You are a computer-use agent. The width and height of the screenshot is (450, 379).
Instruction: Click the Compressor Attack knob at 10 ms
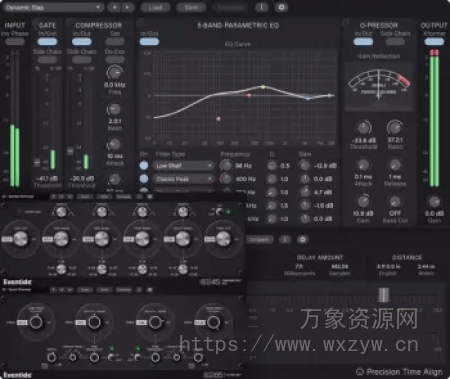coord(114,144)
